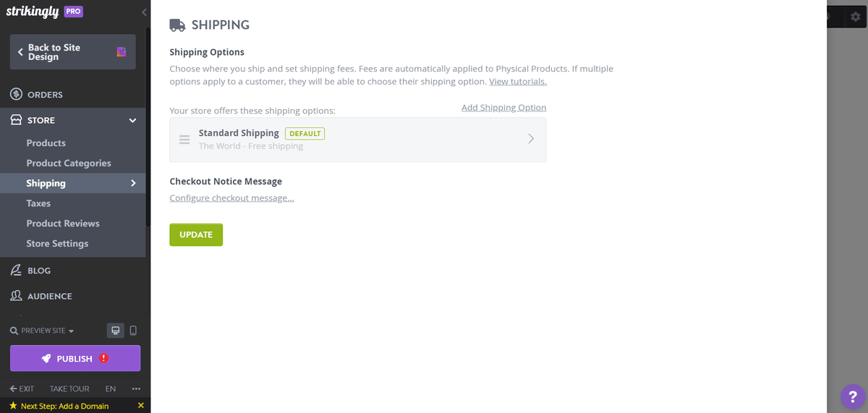This screenshot has width=868, height=413.
Task: Switch to mobile preview mode
Action: (133, 331)
